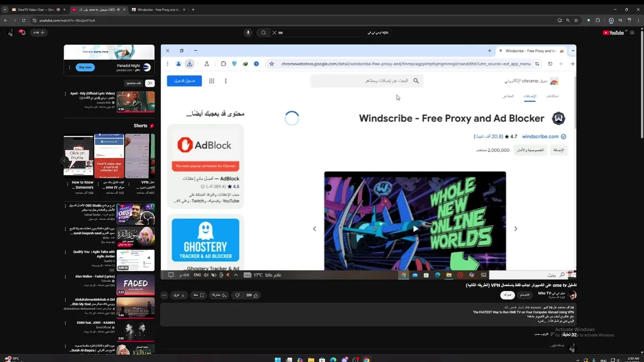Click the play button on the Windscribe preview
Image resolution: width=644 pixels, height=362 pixels.
point(415,229)
